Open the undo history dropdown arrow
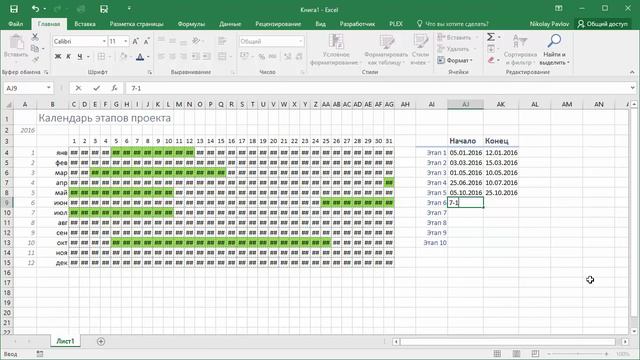Viewport: 640px width, 360px height. pos(44,9)
